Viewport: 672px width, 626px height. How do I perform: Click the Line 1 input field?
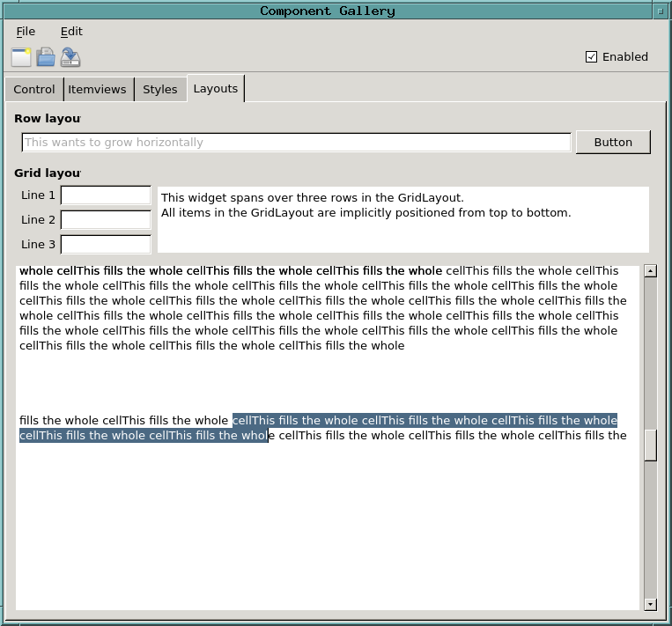[106, 195]
